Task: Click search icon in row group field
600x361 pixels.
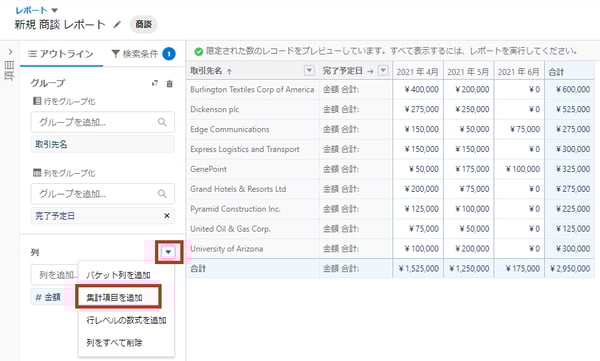Action: [x=162, y=122]
